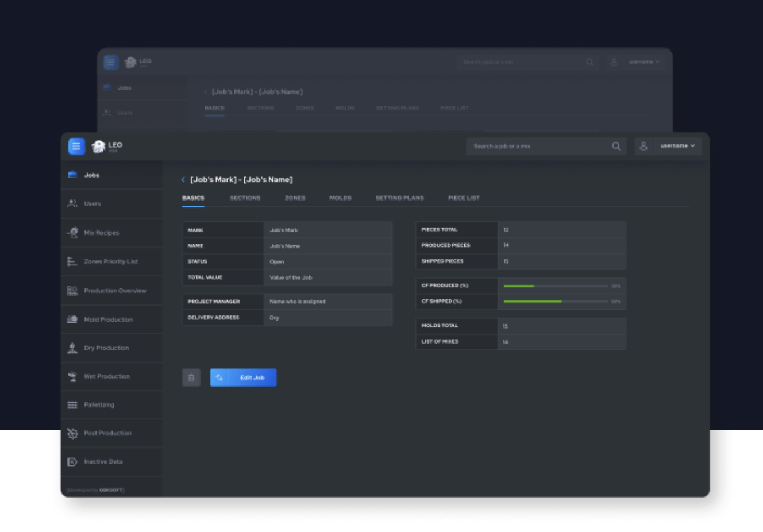Click the "Job's Mark" value cell
Image resolution: width=763 pixels, height=532 pixels.
(x=328, y=230)
